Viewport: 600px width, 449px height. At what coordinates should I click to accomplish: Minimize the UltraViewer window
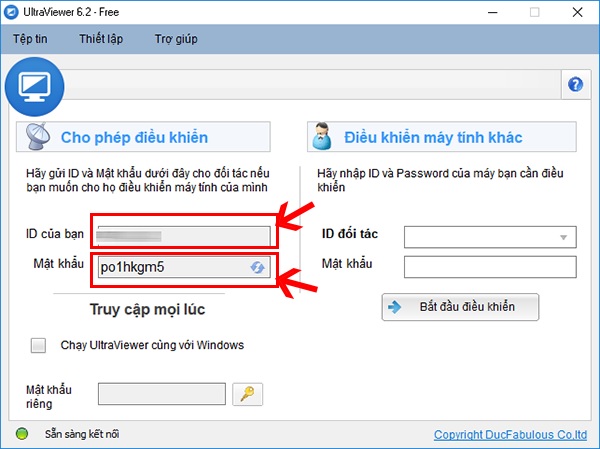coord(493,12)
